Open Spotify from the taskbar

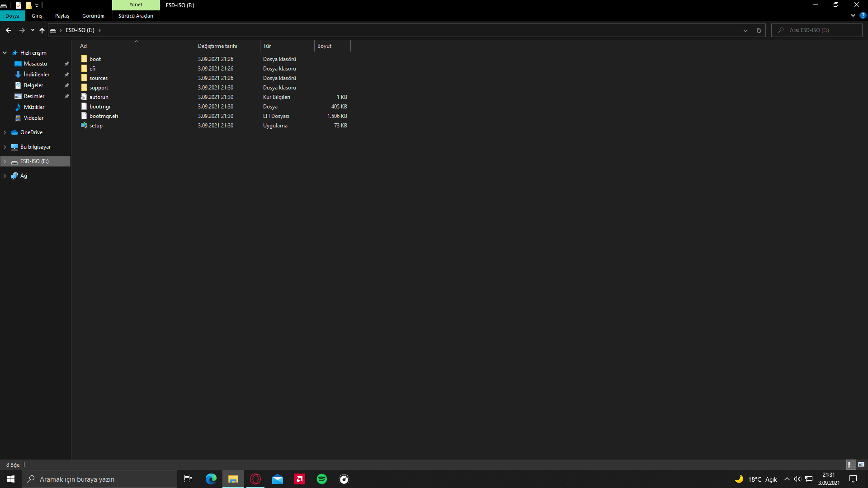322,479
